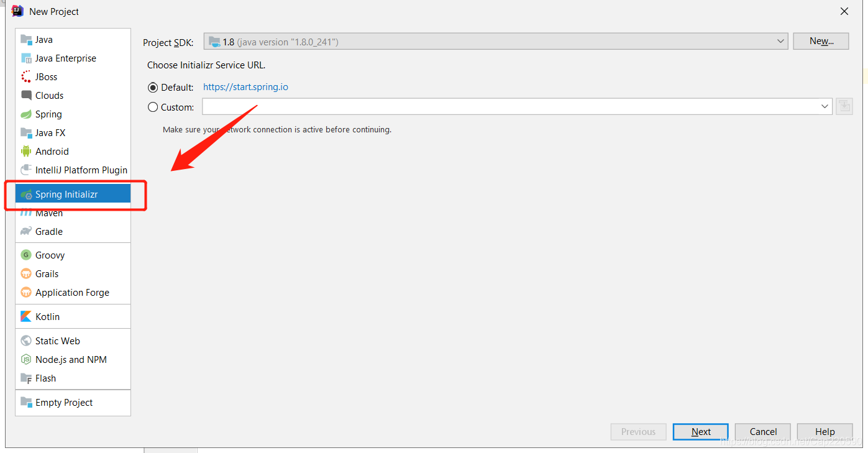This screenshot has height=453, width=868.
Task: Click the Static Web globe icon
Action: tap(26, 341)
